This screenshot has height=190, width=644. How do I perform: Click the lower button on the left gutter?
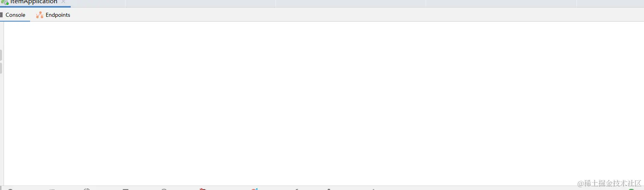pos(1,68)
